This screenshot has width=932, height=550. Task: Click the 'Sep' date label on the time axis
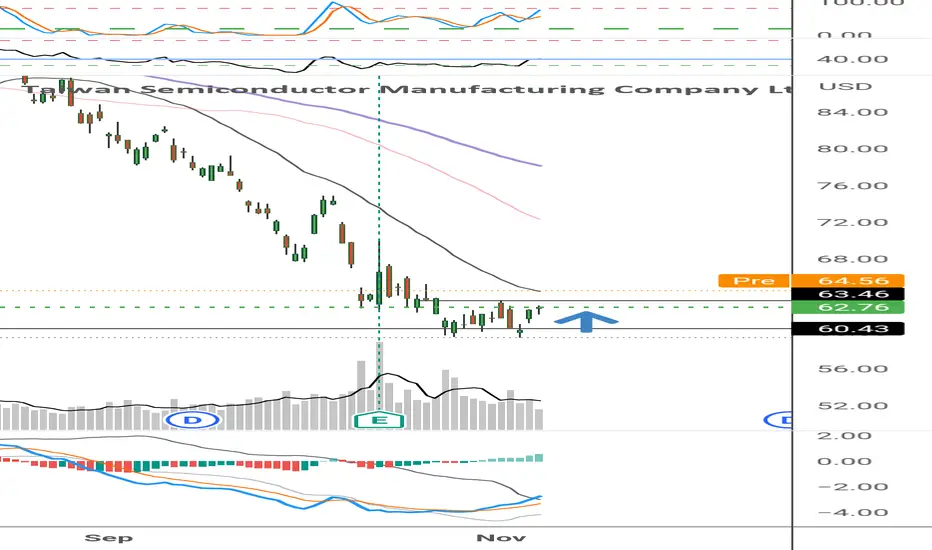[109, 538]
